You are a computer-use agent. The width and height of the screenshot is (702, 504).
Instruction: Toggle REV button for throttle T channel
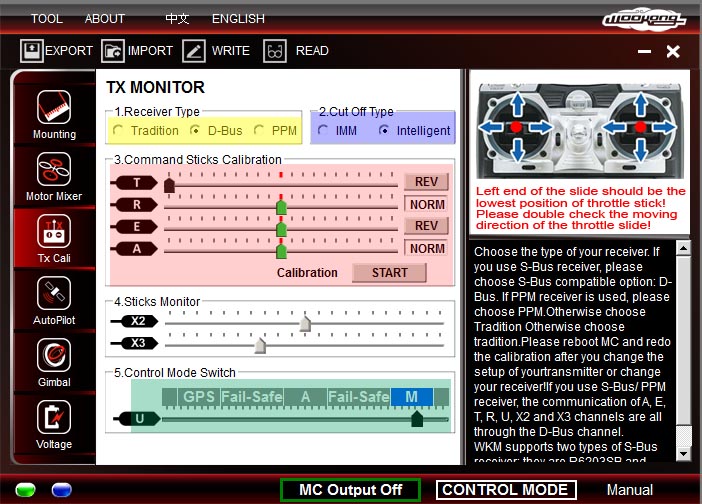pyautogui.click(x=426, y=182)
